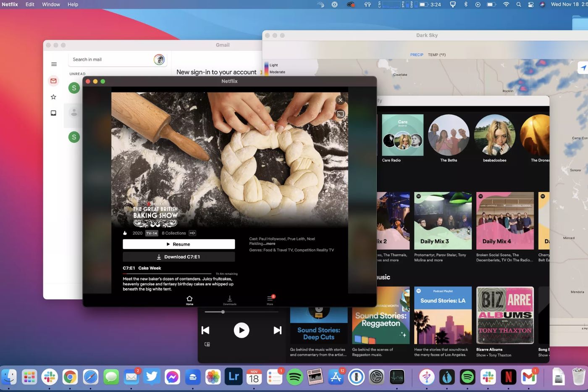
Task: Resume playing The Great British Baking Show
Action: click(178, 244)
